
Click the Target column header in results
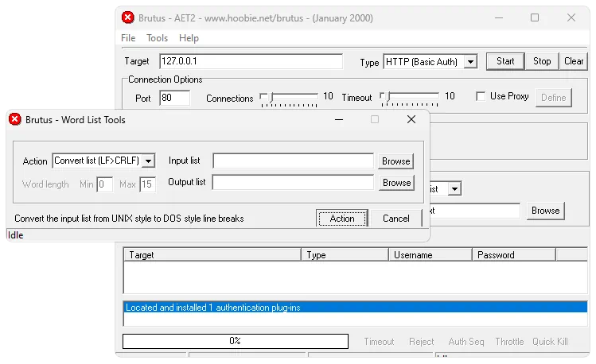pyautogui.click(x=212, y=254)
